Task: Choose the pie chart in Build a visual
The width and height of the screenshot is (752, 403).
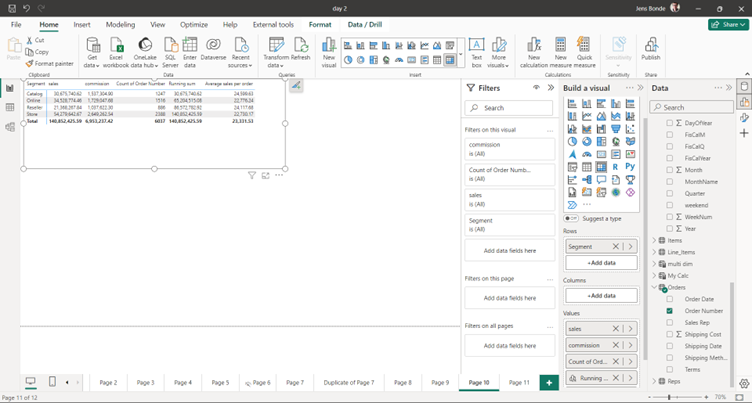Action: [572, 142]
